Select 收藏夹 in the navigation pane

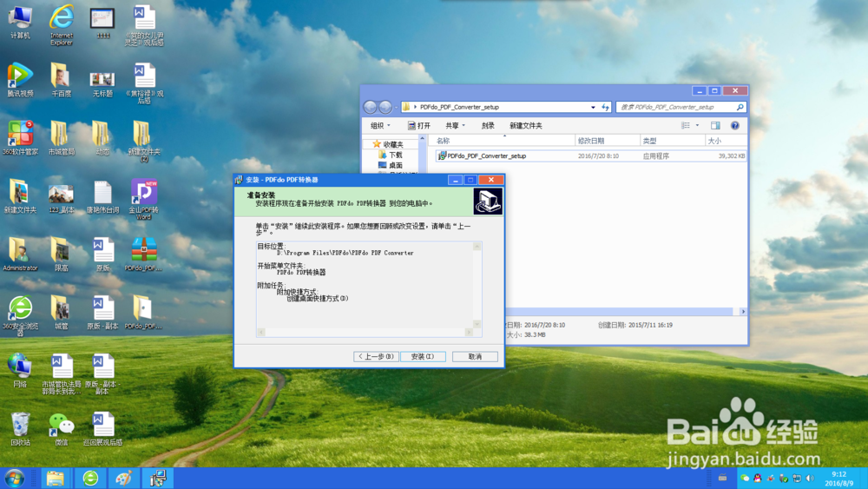tap(388, 144)
